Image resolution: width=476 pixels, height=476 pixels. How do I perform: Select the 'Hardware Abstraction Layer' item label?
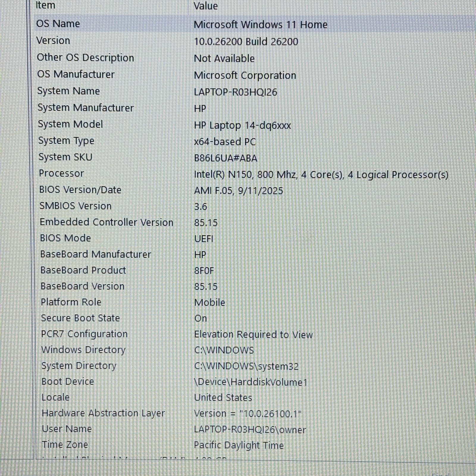104,413
